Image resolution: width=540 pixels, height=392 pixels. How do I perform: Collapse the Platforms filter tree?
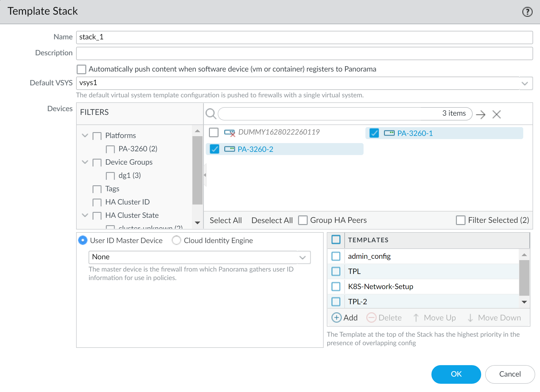[x=85, y=135]
